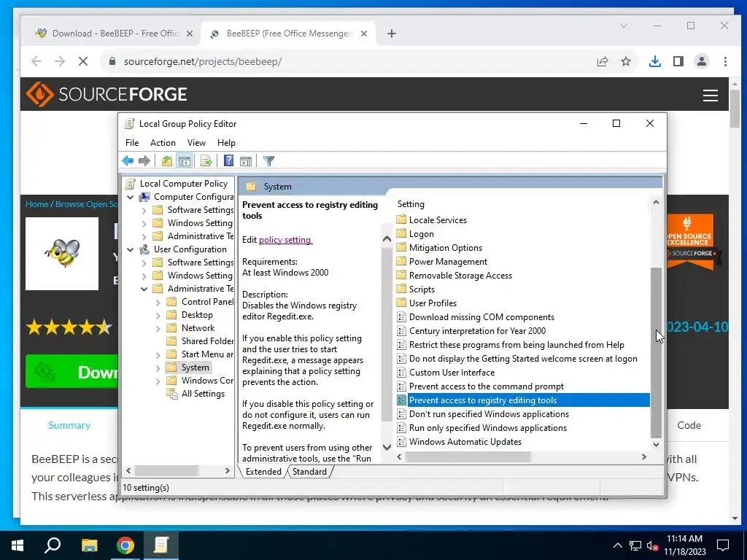Collapse the Computer Configuration node
This screenshot has width=747, height=560.
click(x=130, y=197)
